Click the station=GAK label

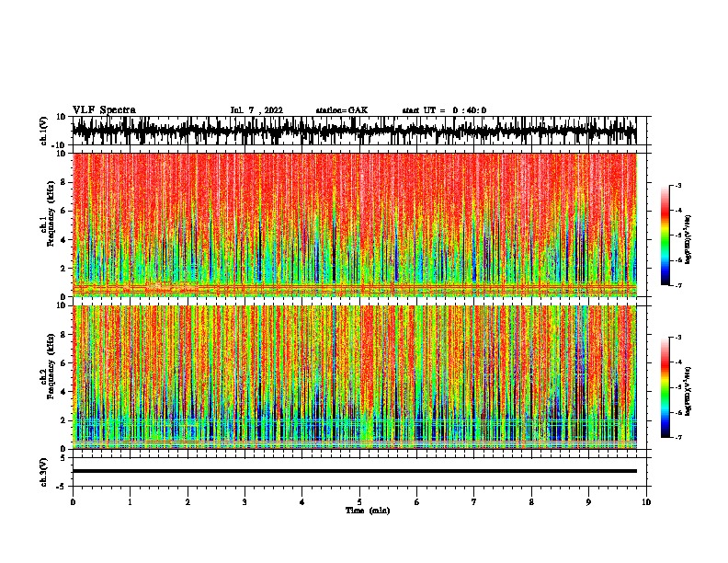tap(342, 110)
